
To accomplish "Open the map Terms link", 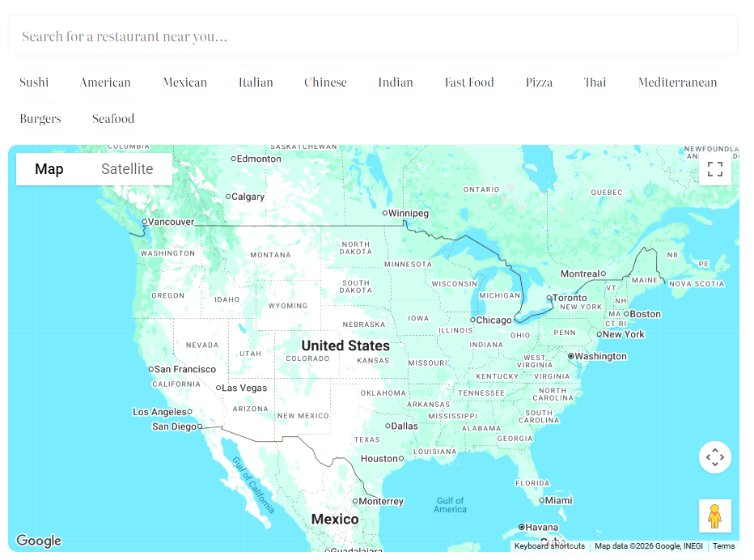I will click(x=723, y=546).
